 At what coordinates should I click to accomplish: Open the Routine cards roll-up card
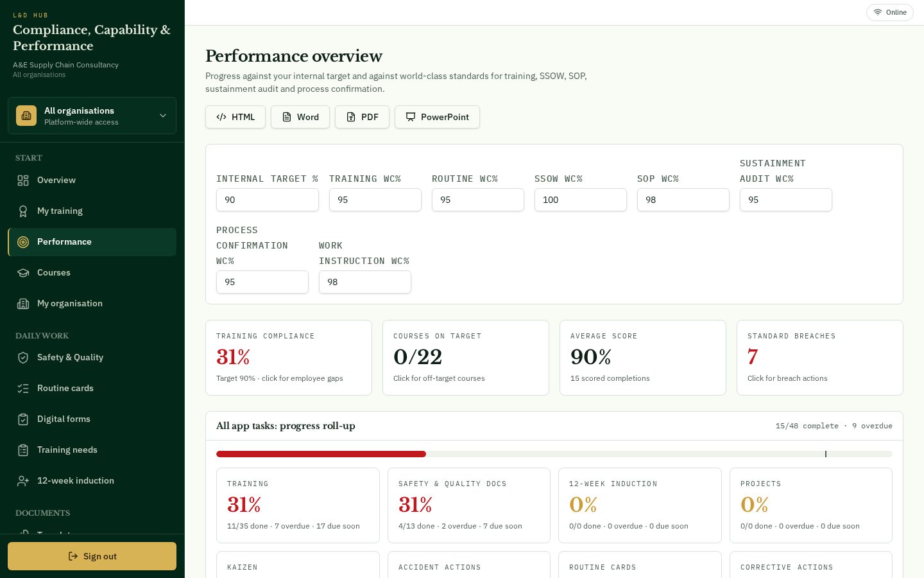pos(640,565)
